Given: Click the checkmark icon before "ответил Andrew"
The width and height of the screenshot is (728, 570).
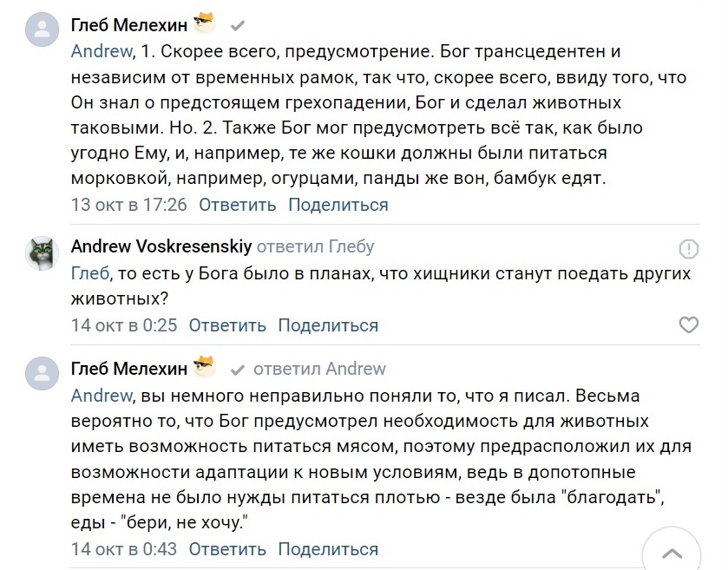Looking at the screenshot, I should click(x=238, y=370).
